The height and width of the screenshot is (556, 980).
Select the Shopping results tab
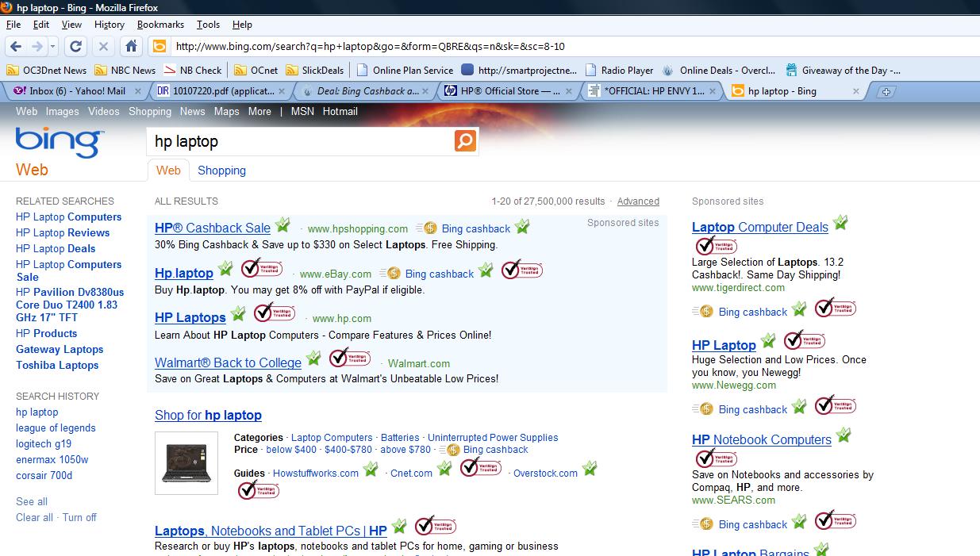221,171
